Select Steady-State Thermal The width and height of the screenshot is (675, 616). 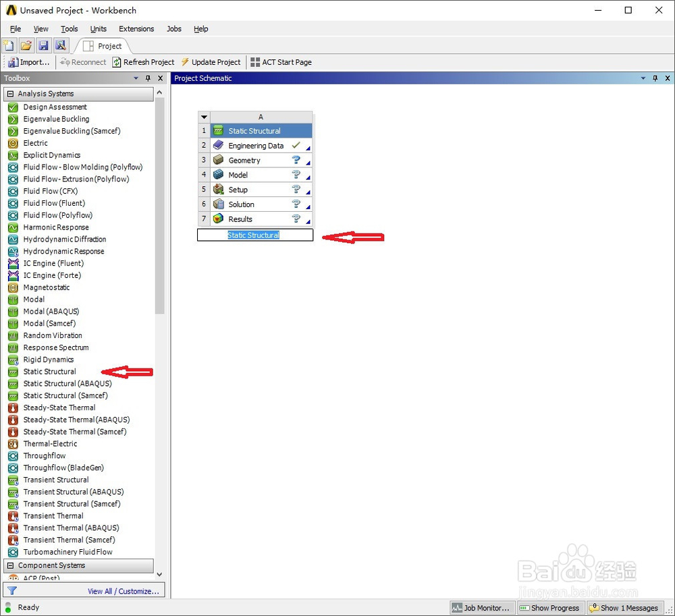[59, 408]
